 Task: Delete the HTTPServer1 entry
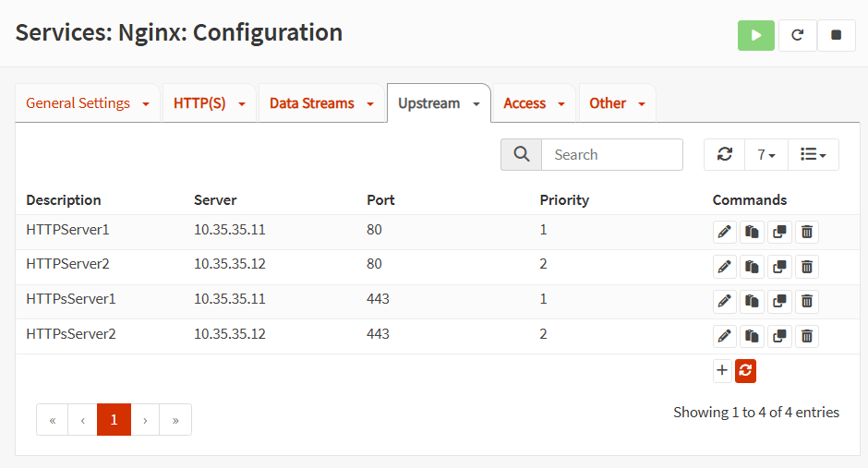(x=807, y=232)
